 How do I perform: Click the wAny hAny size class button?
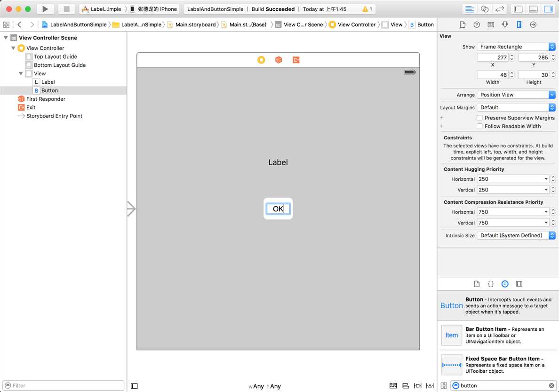pyautogui.click(x=264, y=386)
